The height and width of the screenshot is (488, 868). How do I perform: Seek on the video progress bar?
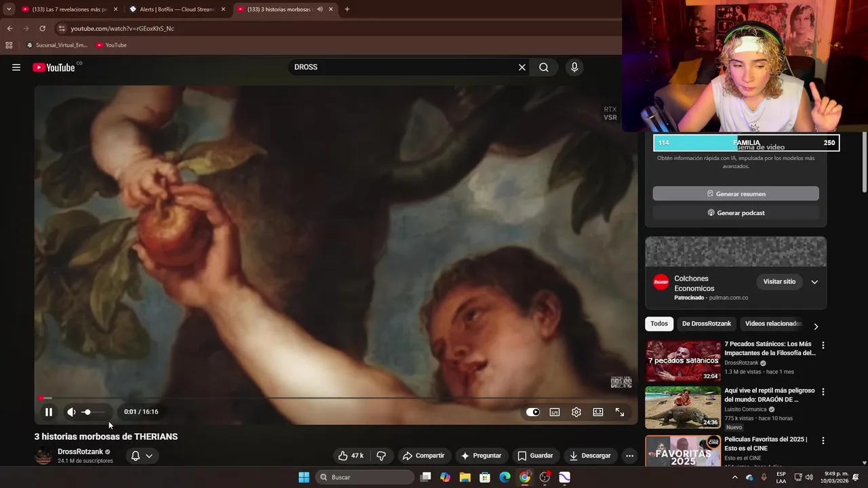pos(336,398)
